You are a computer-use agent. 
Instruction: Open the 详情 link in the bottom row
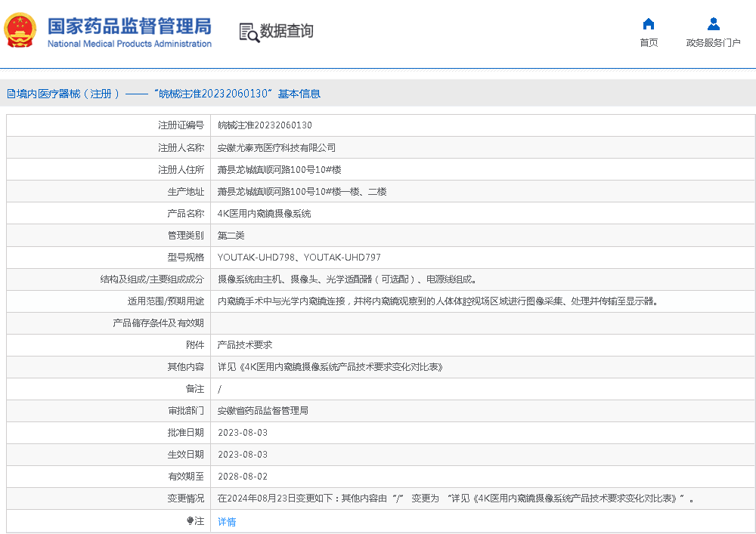click(227, 521)
